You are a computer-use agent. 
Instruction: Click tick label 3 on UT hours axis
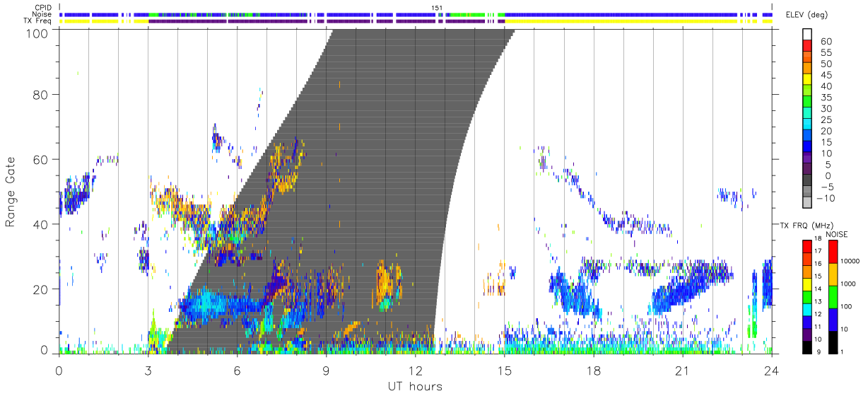point(148,371)
